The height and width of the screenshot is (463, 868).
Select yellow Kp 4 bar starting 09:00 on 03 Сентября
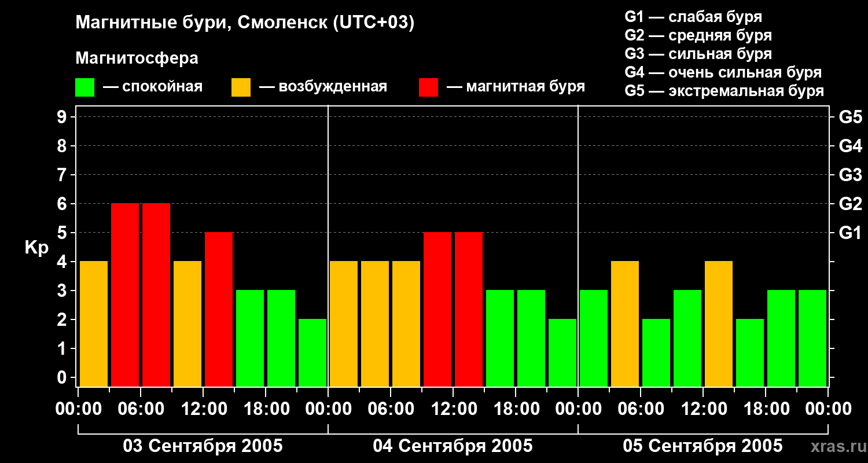coord(187,324)
